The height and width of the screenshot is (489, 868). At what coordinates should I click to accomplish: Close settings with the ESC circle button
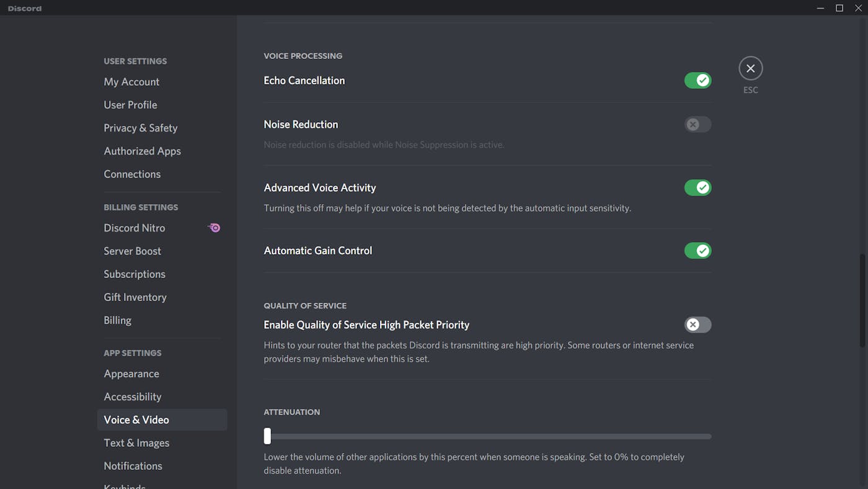tap(750, 68)
